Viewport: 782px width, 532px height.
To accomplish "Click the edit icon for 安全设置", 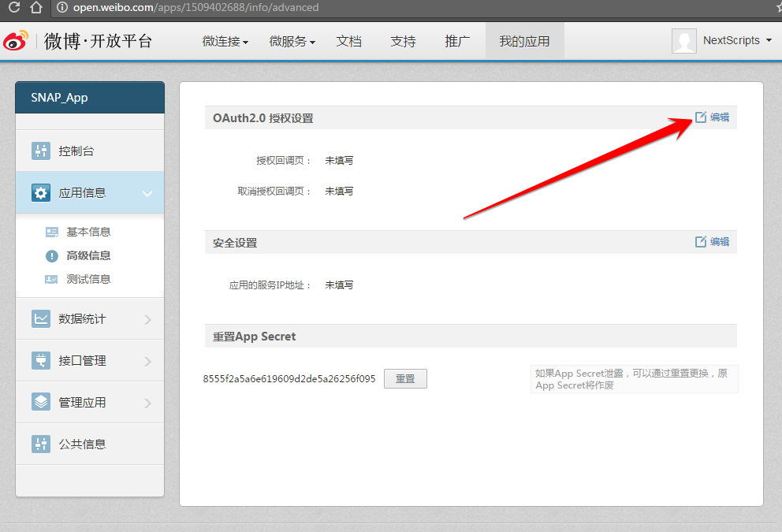I will click(701, 241).
